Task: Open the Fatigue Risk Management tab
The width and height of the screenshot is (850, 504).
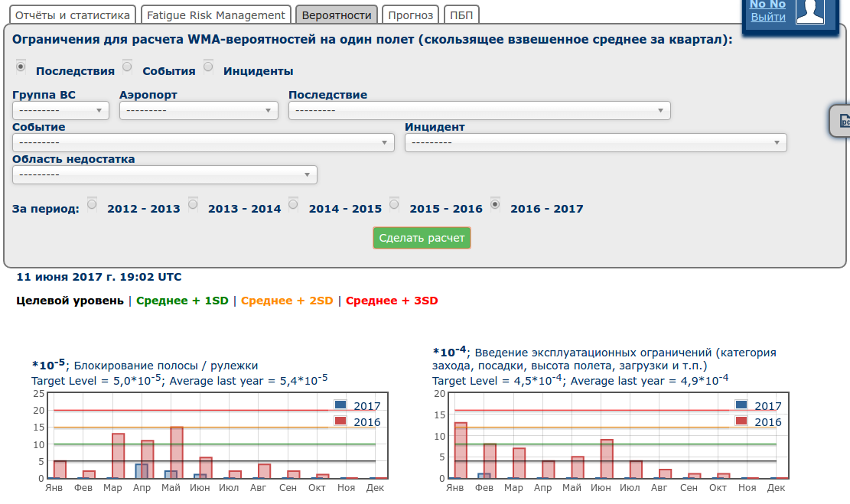Action: (x=216, y=15)
